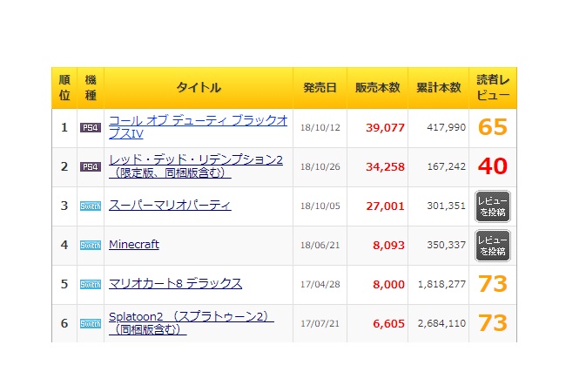The height and width of the screenshot is (392, 566).
Task: Open Splatoon2 (スプラトゥーン2) title link
Action: click(x=192, y=323)
